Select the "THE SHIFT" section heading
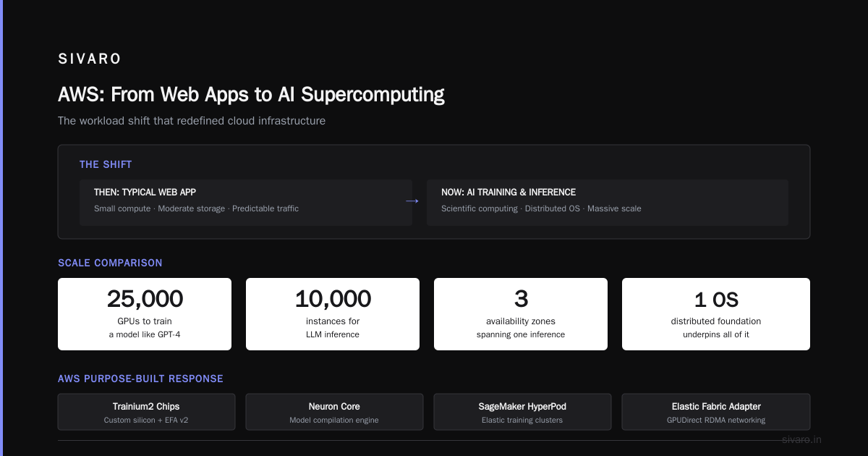This screenshot has width=868, height=456. (106, 165)
